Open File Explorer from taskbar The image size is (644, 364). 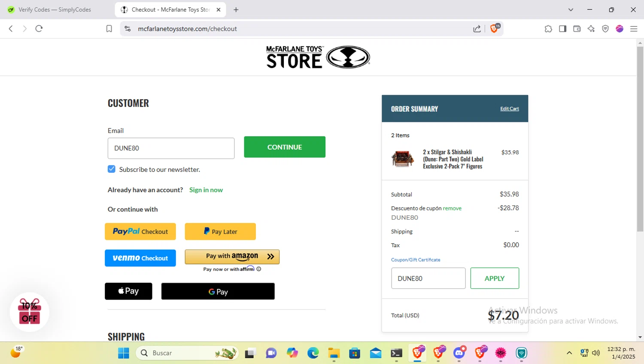click(334, 353)
